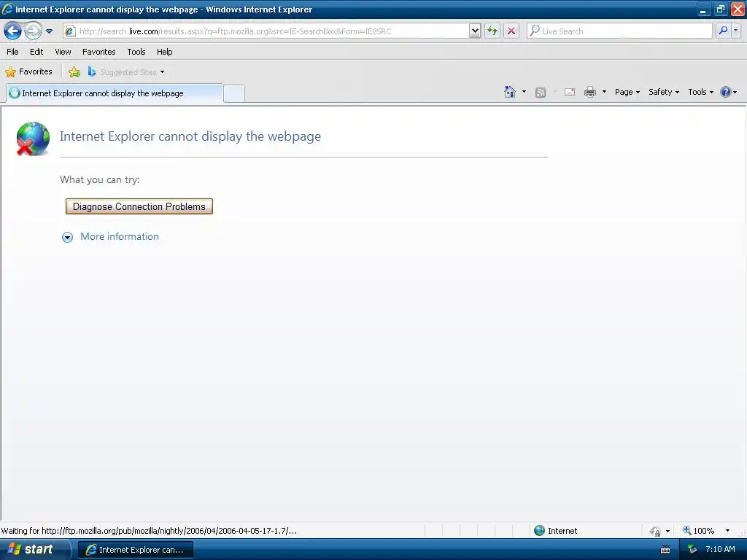Click the Internet security zone indicator

coord(555,531)
